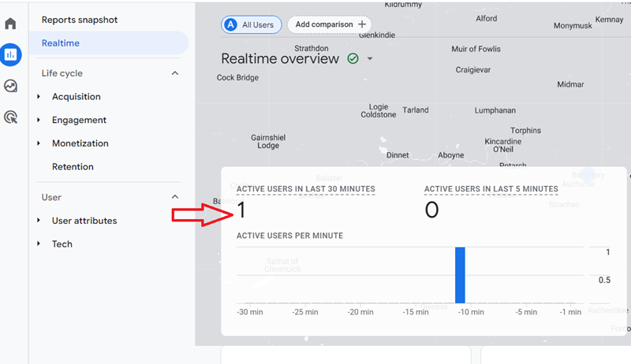Open the Engagement menu item

(x=80, y=120)
